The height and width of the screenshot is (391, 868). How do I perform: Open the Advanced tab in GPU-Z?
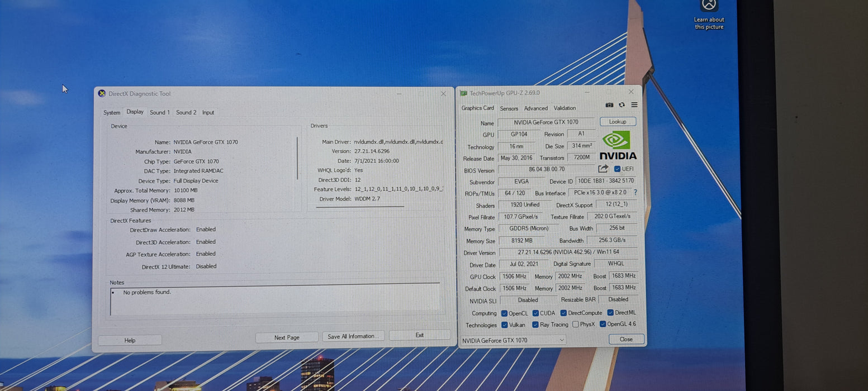[535, 108]
